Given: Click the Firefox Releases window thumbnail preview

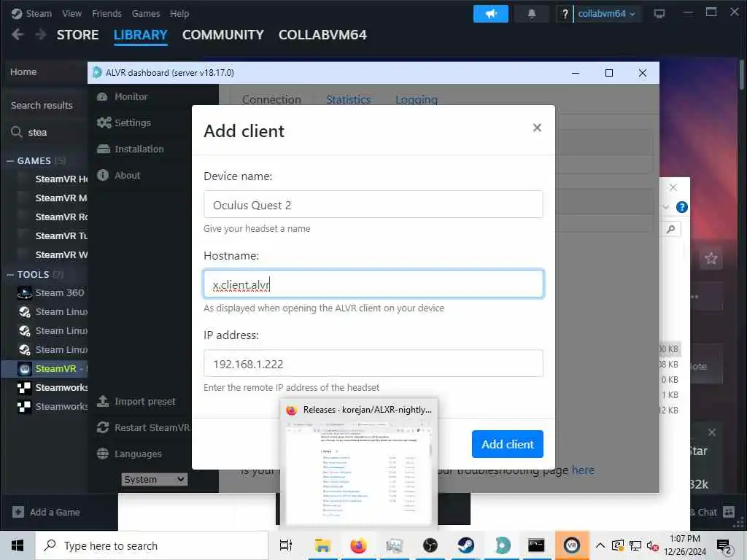Looking at the screenshot, I should (x=359, y=463).
